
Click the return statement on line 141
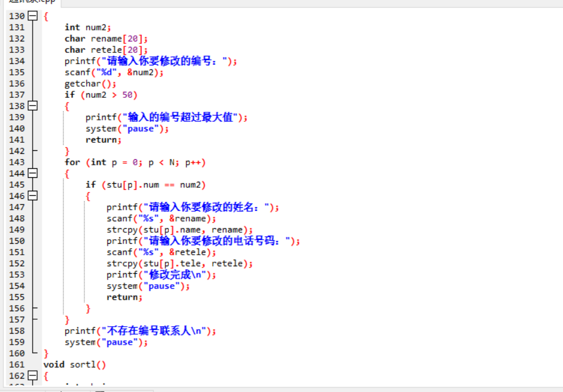[103, 140]
